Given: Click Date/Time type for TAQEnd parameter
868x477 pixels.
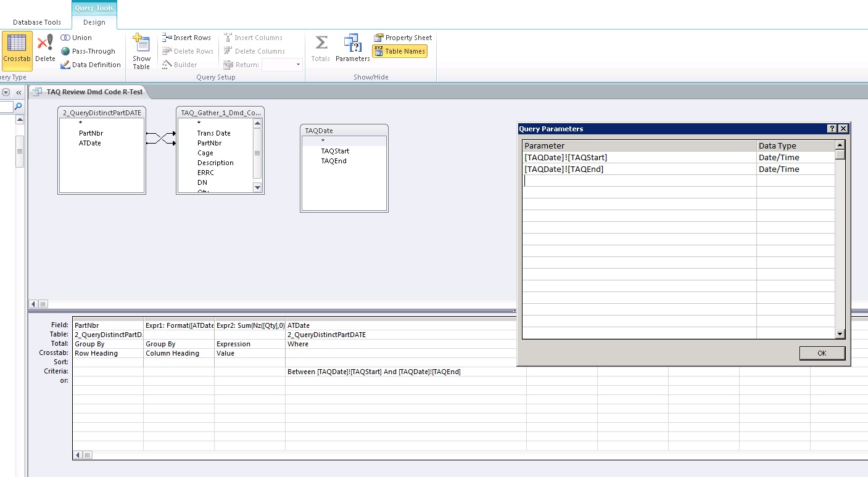Looking at the screenshot, I should pos(796,169).
